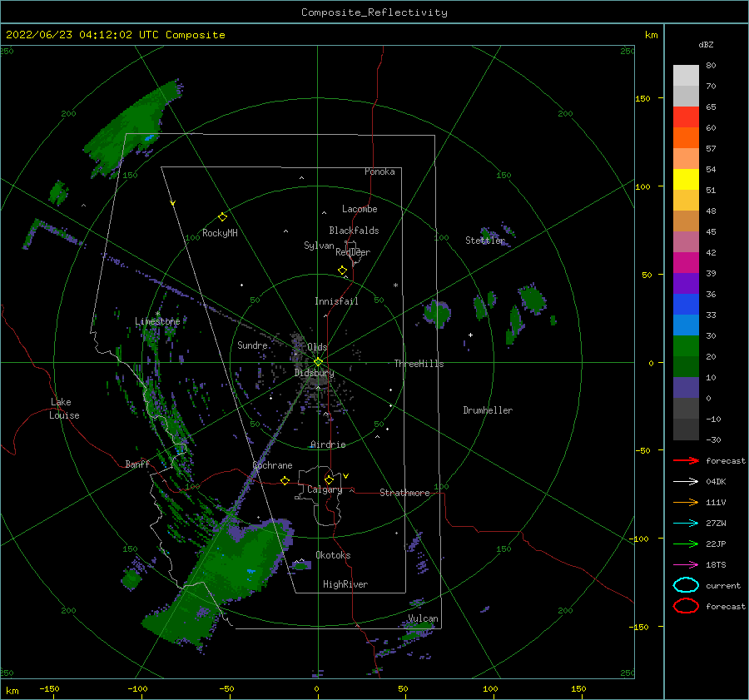Image resolution: width=749 pixels, height=700 pixels.
Task: Click the Lake Louise label
Action: (64, 409)
